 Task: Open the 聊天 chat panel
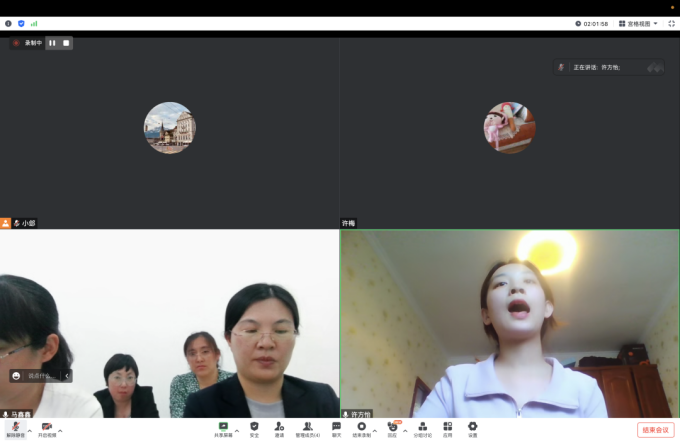336,428
